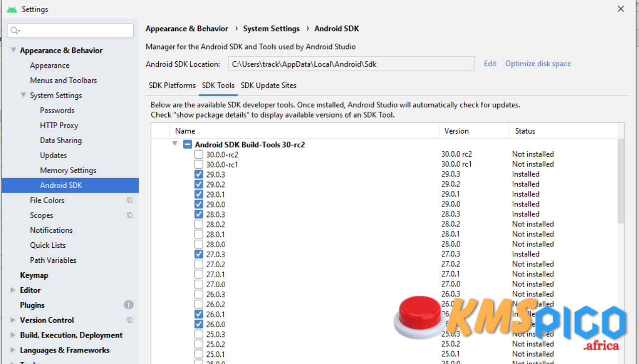Click the SDK tools list vertical scrollbar
The height and width of the screenshot is (364, 639).
tap(621, 181)
